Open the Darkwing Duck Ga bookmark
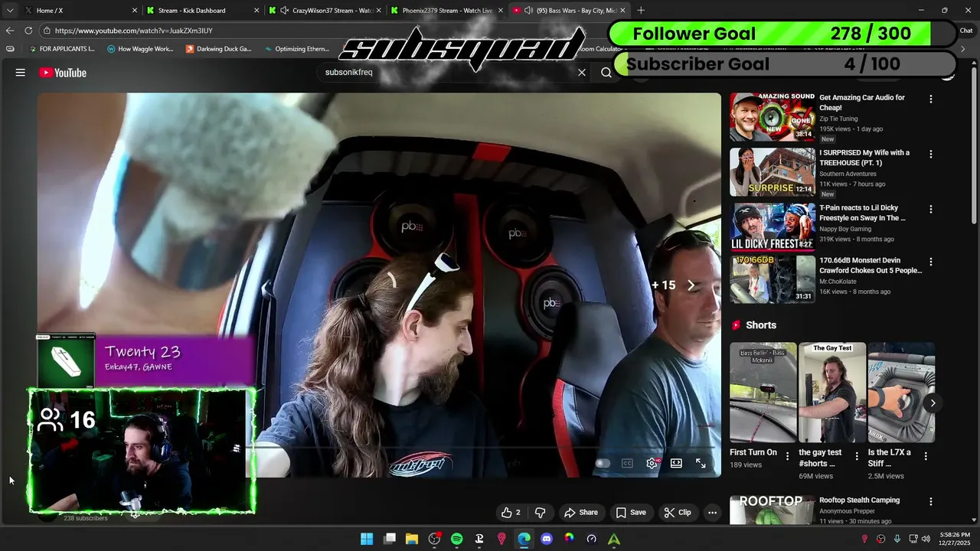The image size is (980, 551). coord(218,49)
